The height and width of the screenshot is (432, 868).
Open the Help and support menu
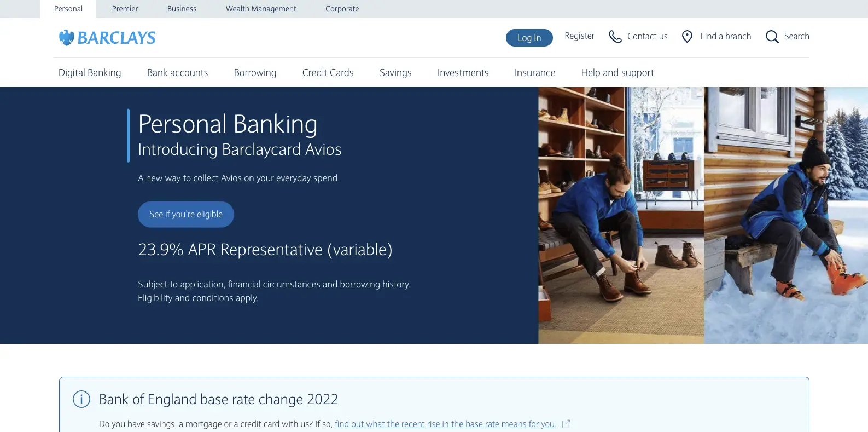coord(617,73)
